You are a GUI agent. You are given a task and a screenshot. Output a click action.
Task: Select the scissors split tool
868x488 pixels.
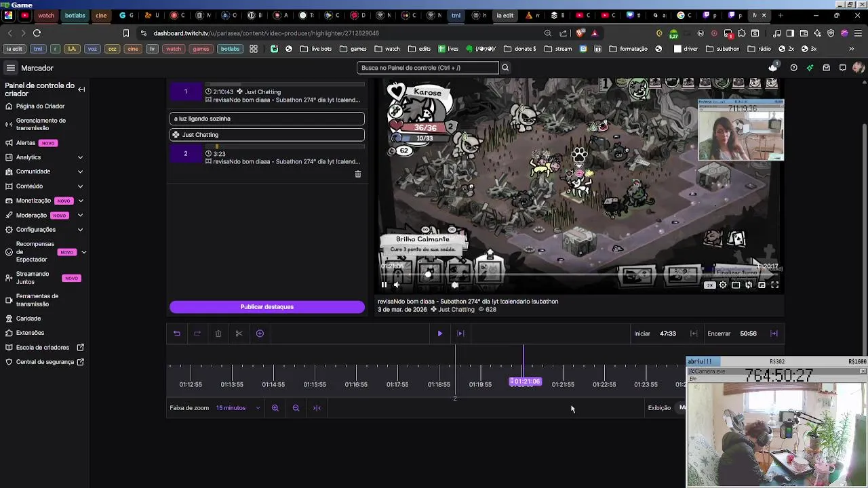pos(239,333)
